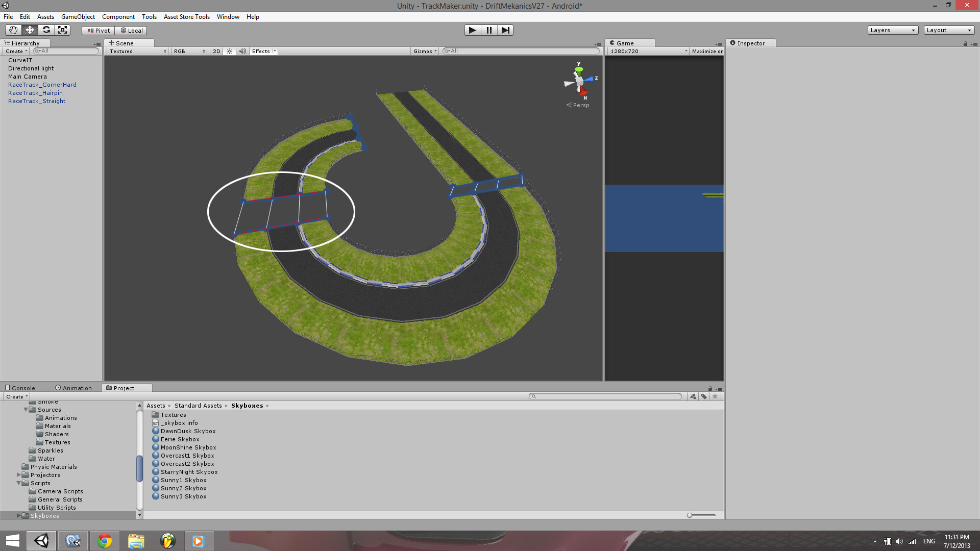
Task: Select the Scale tool
Action: click(x=62, y=30)
